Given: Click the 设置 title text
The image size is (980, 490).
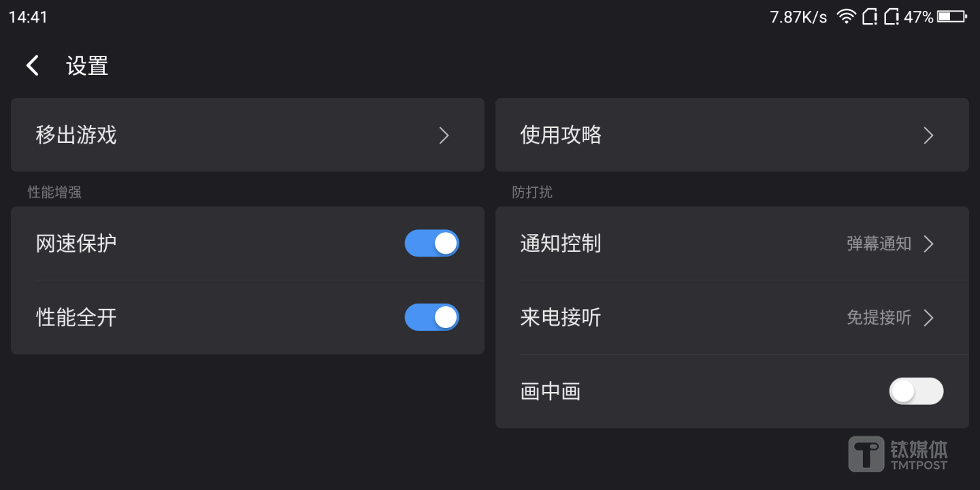Looking at the screenshot, I should click(x=87, y=65).
